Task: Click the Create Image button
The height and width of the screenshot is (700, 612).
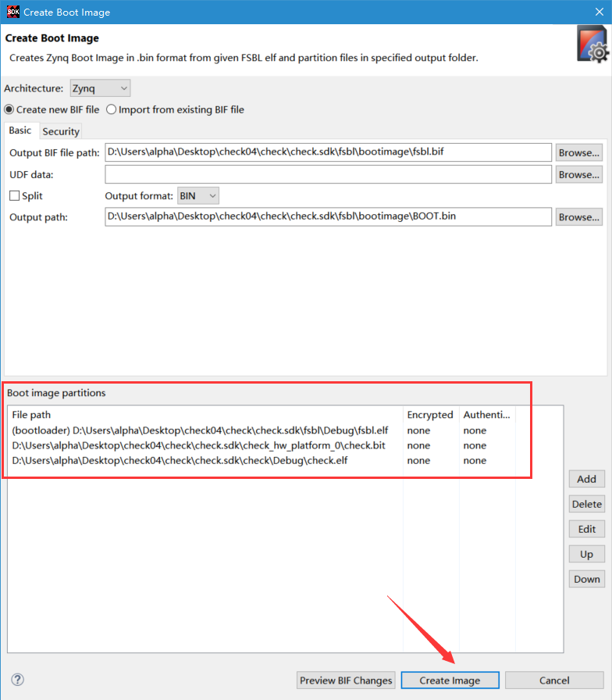Action: [x=450, y=680]
